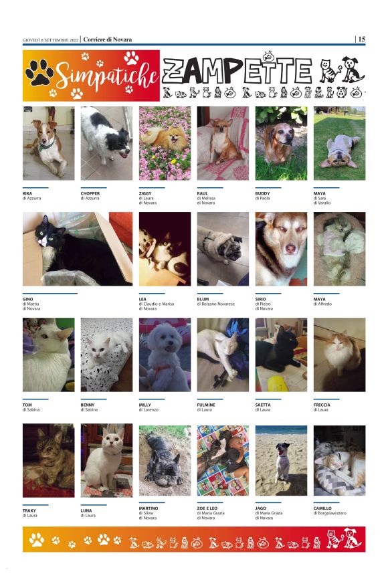Screen dimensions: 388x588
Task: Open Jago's beach photo
Action: tap(281, 460)
